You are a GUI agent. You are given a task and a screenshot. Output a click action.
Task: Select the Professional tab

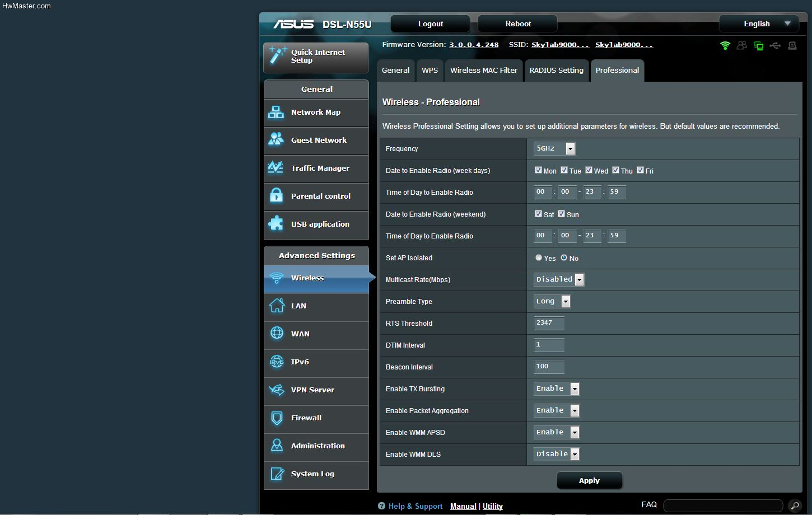coord(617,71)
